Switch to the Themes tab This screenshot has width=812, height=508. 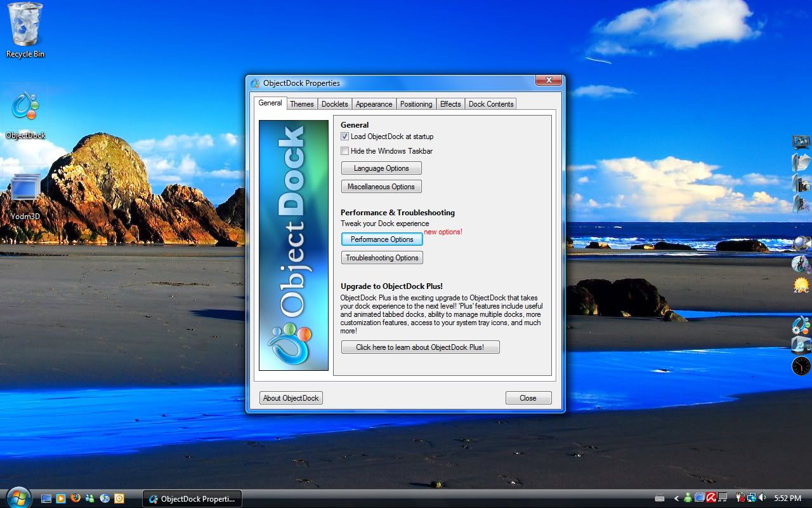tap(302, 104)
